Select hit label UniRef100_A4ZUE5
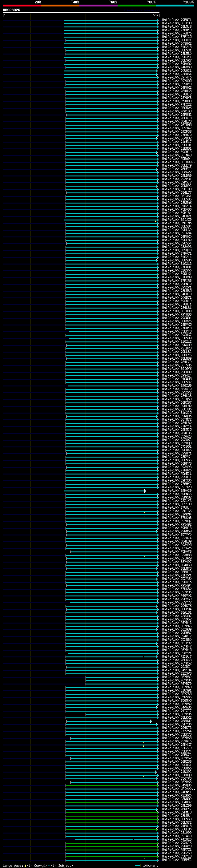 point(176,839)
